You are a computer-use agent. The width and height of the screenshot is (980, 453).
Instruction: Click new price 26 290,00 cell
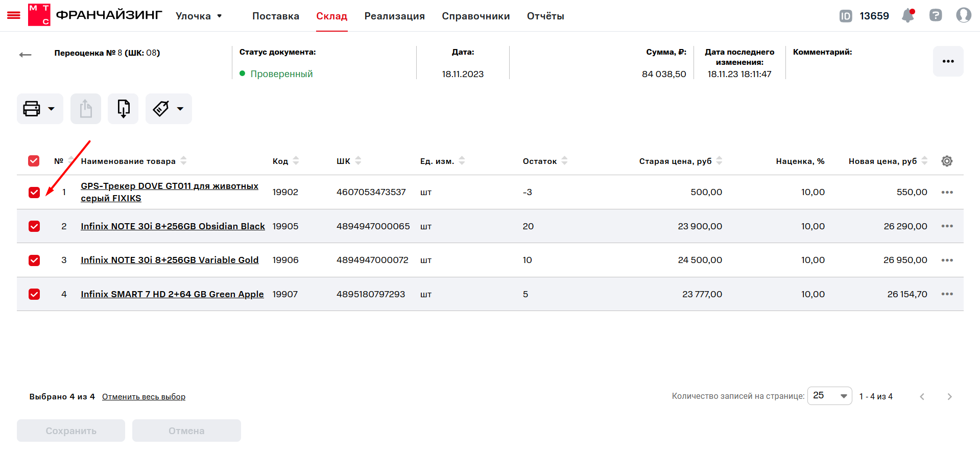[905, 226]
